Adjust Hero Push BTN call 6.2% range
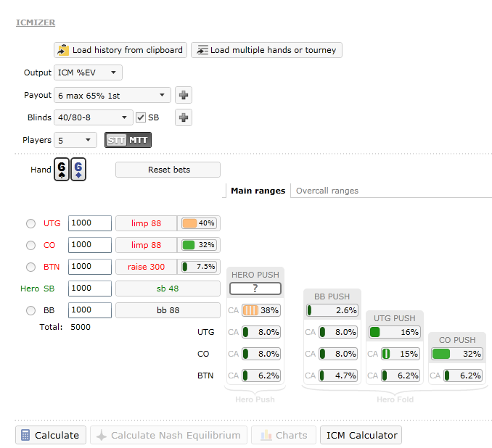The width and height of the screenshot is (492, 448). tap(261, 376)
